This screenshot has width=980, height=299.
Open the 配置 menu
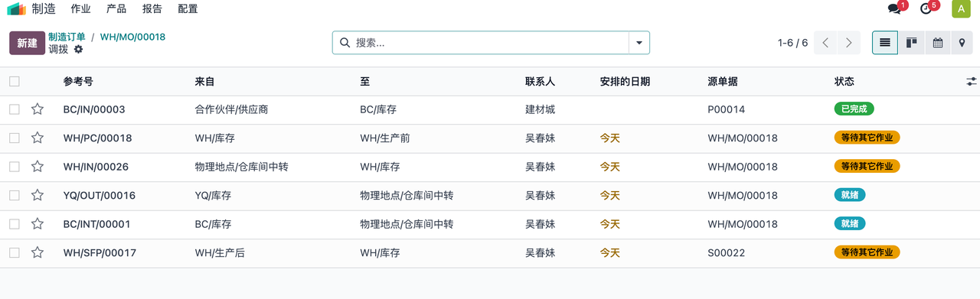[188, 9]
